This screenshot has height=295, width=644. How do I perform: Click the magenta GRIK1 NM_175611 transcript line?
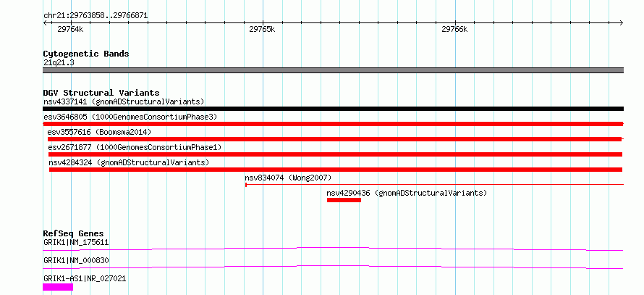(333, 249)
